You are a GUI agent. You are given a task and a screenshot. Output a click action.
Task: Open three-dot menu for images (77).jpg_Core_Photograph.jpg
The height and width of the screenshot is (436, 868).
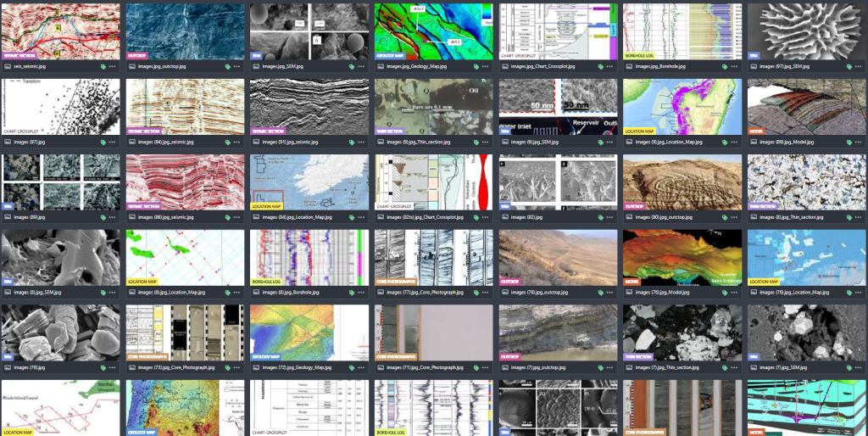(485, 292)
